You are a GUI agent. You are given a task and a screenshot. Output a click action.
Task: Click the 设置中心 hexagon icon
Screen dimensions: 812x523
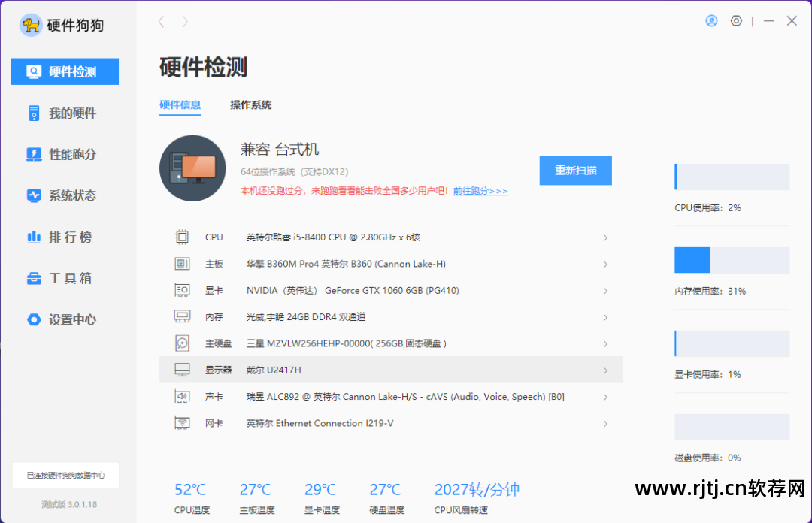(34, 319)
